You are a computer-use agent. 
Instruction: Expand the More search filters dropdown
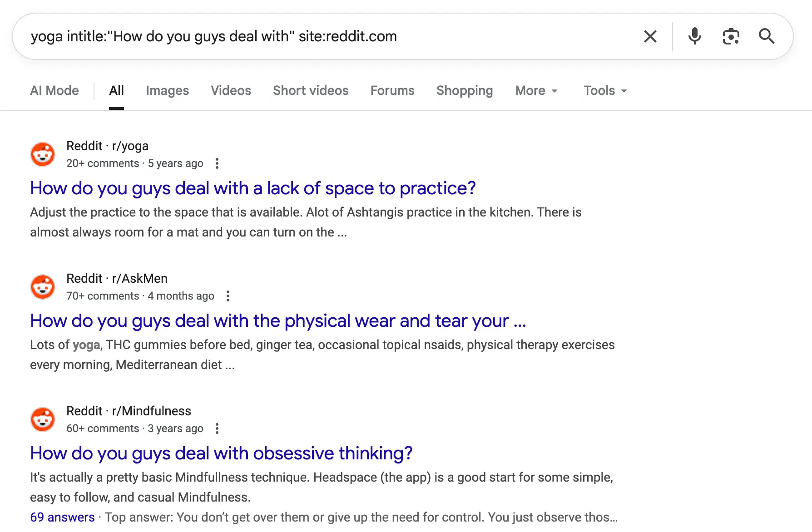536,91
